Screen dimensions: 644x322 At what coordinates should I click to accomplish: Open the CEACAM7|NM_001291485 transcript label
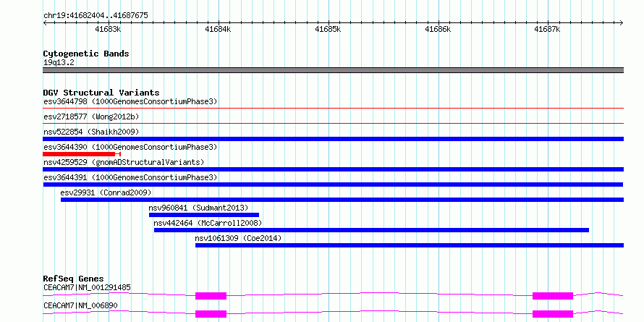[x=87, y=287]
